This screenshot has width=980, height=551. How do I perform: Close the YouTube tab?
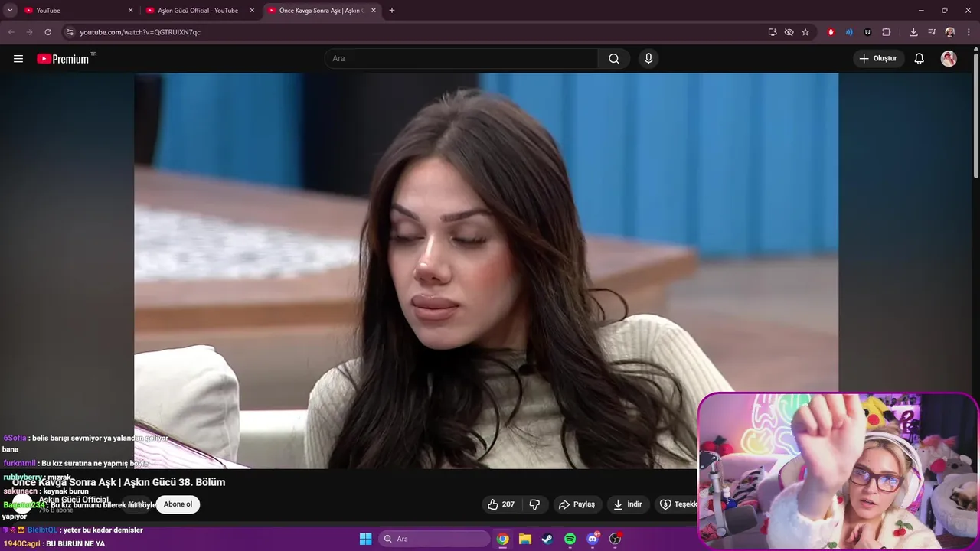[x=130, y=11]
